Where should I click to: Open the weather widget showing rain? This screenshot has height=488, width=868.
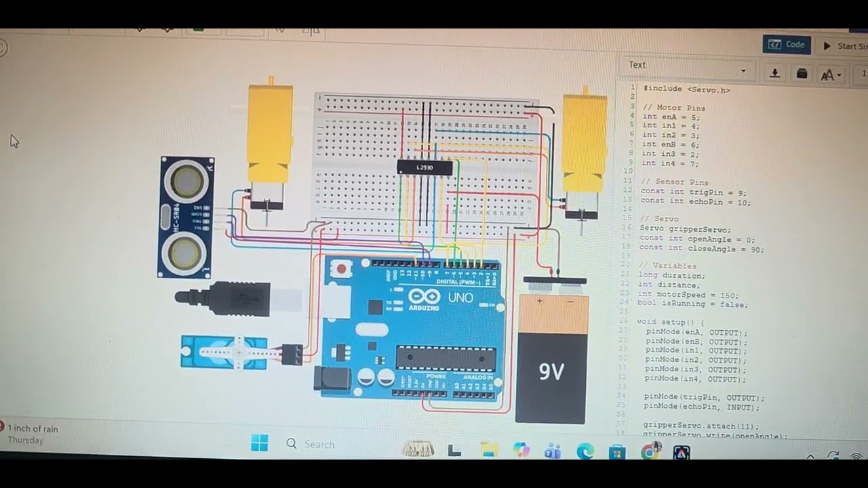(31, 434)
